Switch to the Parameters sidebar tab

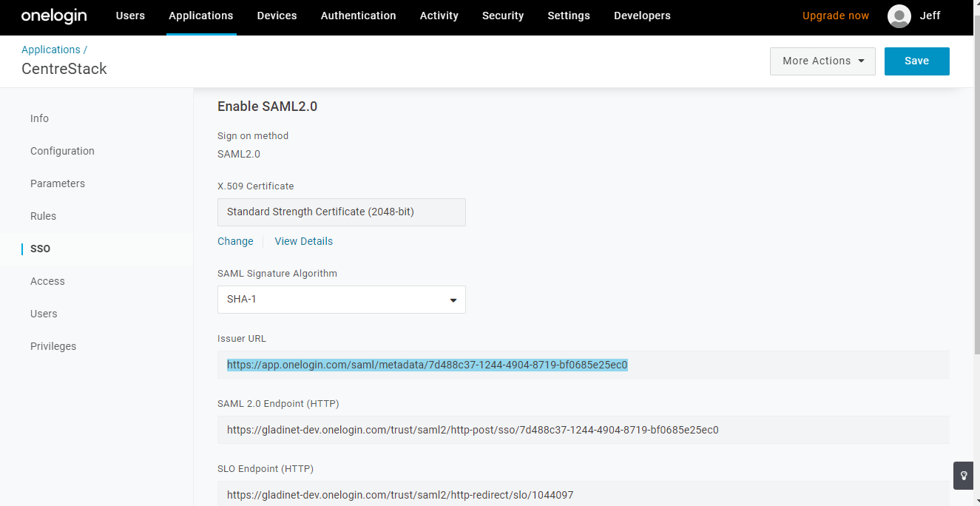[x=58, y=183]
